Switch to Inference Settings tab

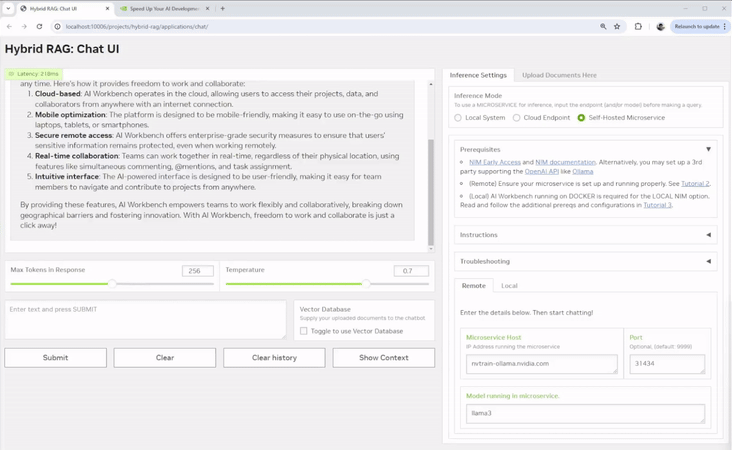[478, 75]
